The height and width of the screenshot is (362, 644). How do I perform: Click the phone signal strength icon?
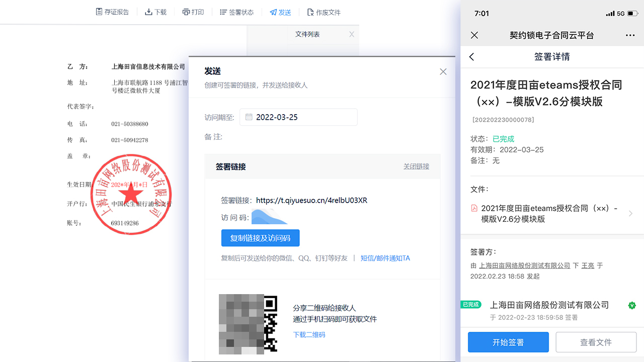tap(610, 14)
